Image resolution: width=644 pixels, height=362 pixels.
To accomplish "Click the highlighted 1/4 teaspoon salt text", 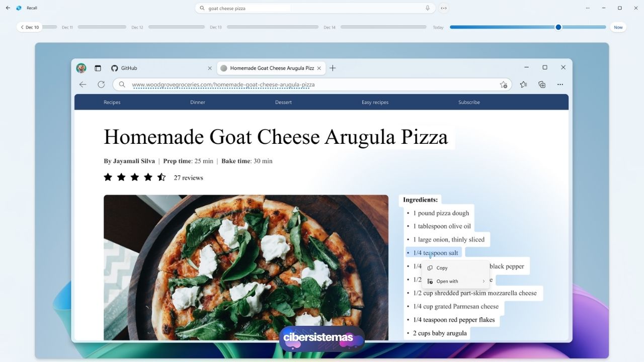I will 435,253.
